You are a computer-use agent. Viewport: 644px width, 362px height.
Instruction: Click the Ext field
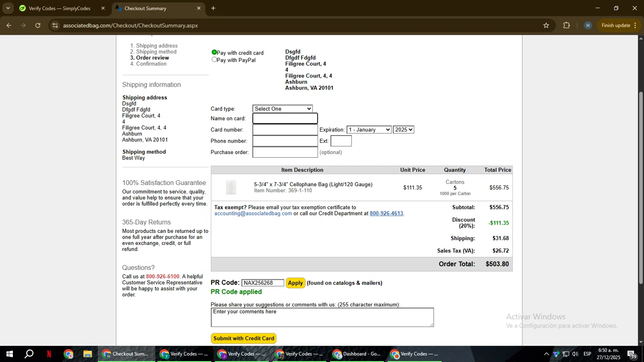click(x=341, y=141)
